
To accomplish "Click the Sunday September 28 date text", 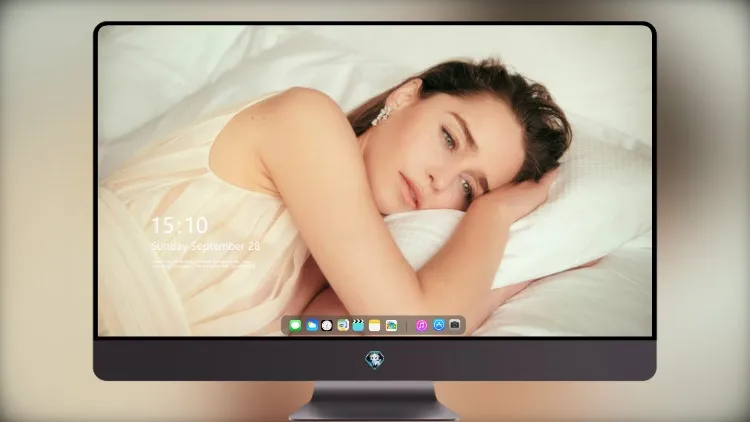I will (x=206, y=246).
